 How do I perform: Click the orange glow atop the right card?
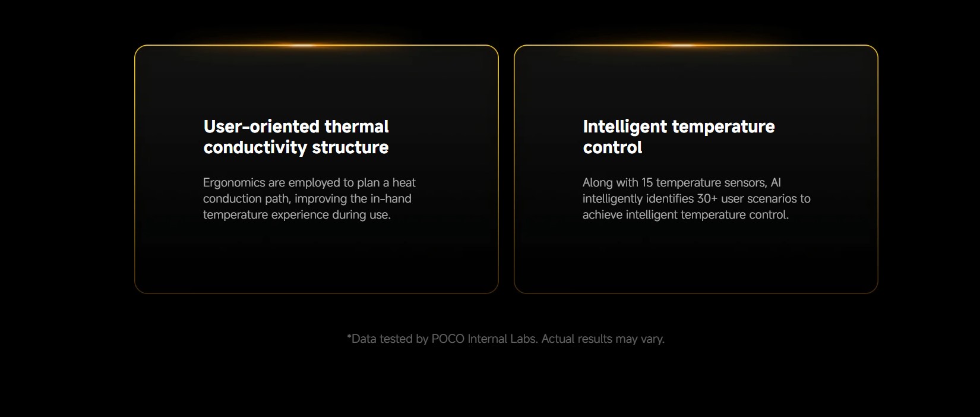[x=682, y=45]
